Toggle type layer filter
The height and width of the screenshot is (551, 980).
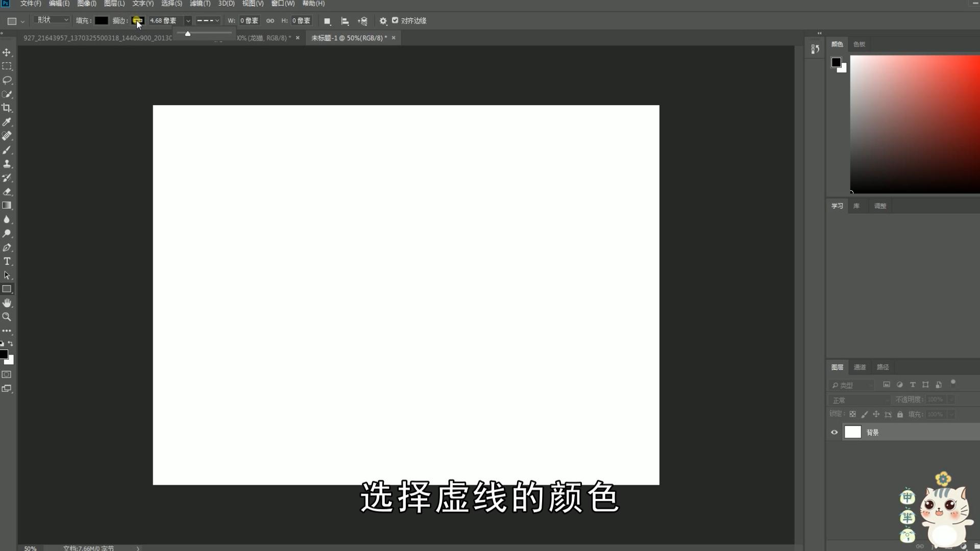click(x=913, y=385)
